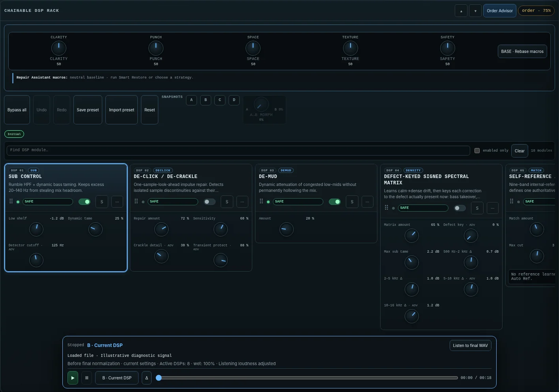The height and width of the screenshot is (392, 559).
Task: Solo the Defect-Keyed Signed Spectral Matrix module
Action: (x=477, y=208)
